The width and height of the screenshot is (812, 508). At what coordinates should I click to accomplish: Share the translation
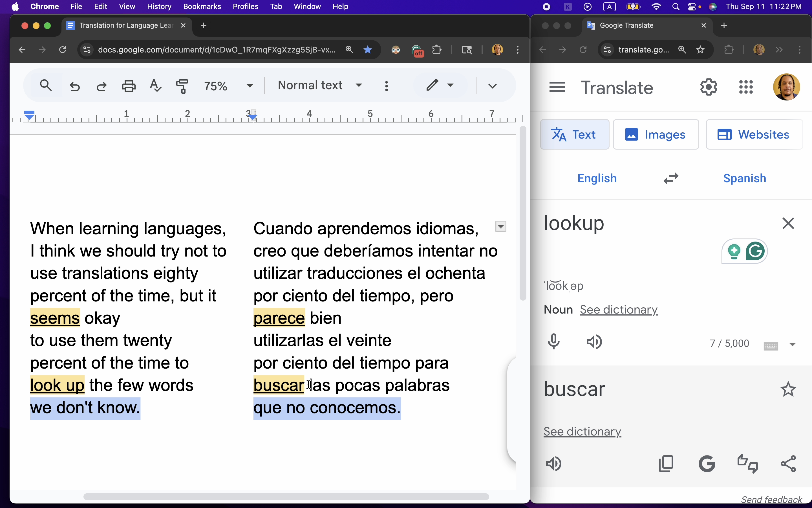click(x=788, y=464)
